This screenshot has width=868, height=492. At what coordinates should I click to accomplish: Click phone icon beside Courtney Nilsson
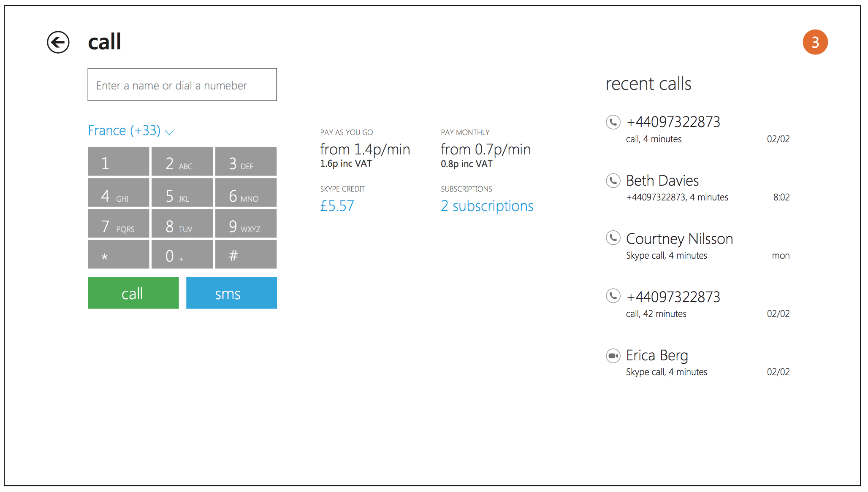tap(613, 238)
